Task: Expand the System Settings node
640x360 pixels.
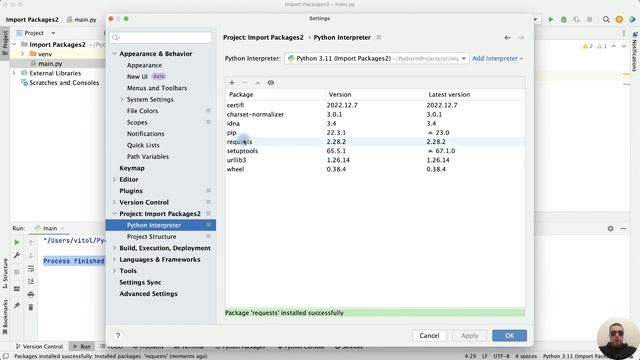Action: tap(122, 99)
